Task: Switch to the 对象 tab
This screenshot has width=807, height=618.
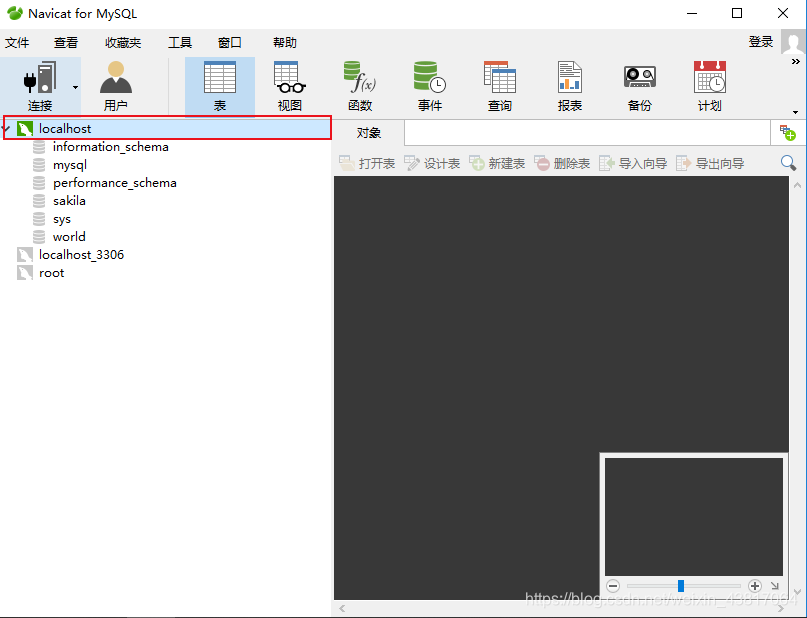Action: [x=369, y=133]
